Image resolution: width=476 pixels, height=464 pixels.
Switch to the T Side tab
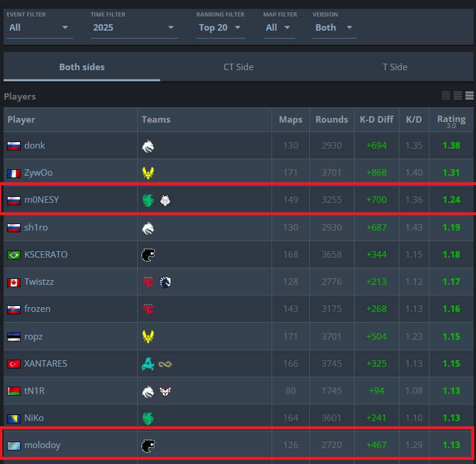[x=395, y=67]
